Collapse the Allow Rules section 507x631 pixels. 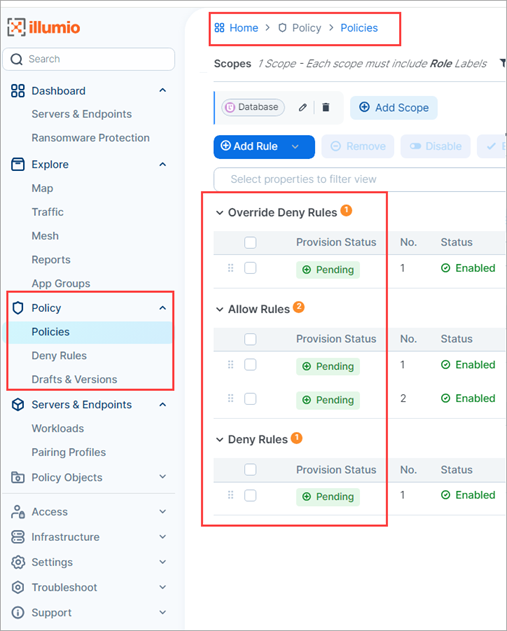pyautogui.click(x=220, y=309)
